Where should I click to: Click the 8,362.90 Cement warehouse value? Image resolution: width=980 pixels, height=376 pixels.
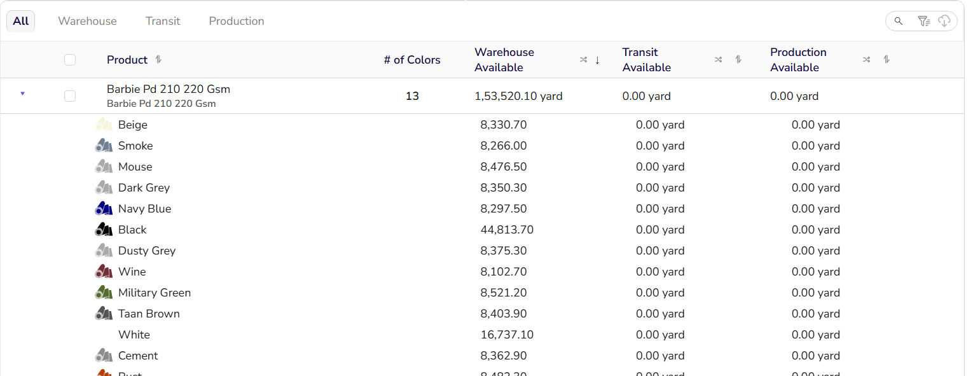click(504, 356)
